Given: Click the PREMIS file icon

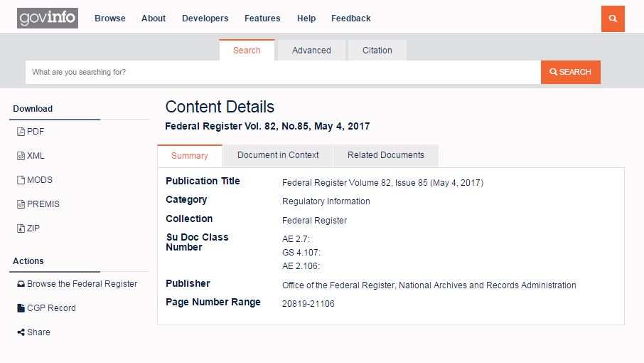Looking at the screenshot, I should (x=21, y=204).
